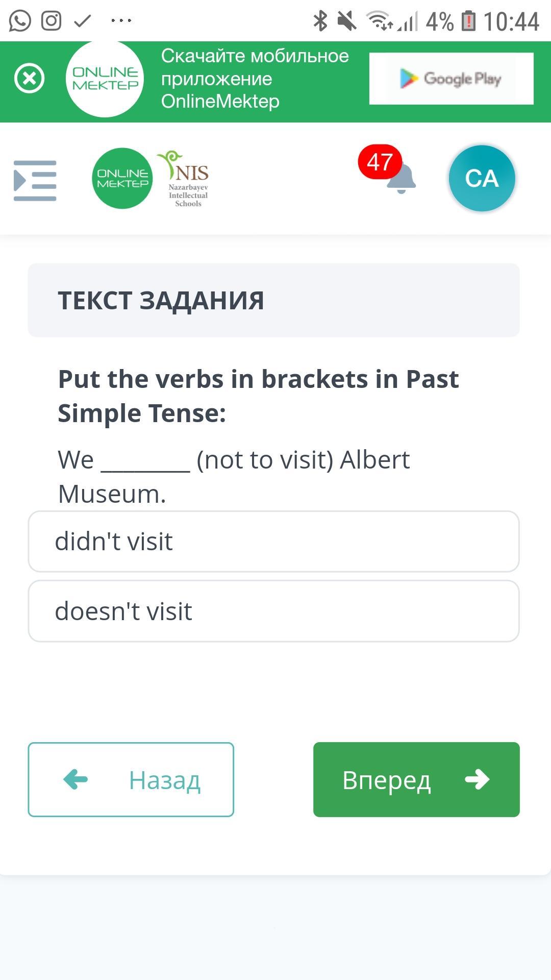Open the sidebar menu icon
This screenshot has height=980, width=551.
(35, 181)
